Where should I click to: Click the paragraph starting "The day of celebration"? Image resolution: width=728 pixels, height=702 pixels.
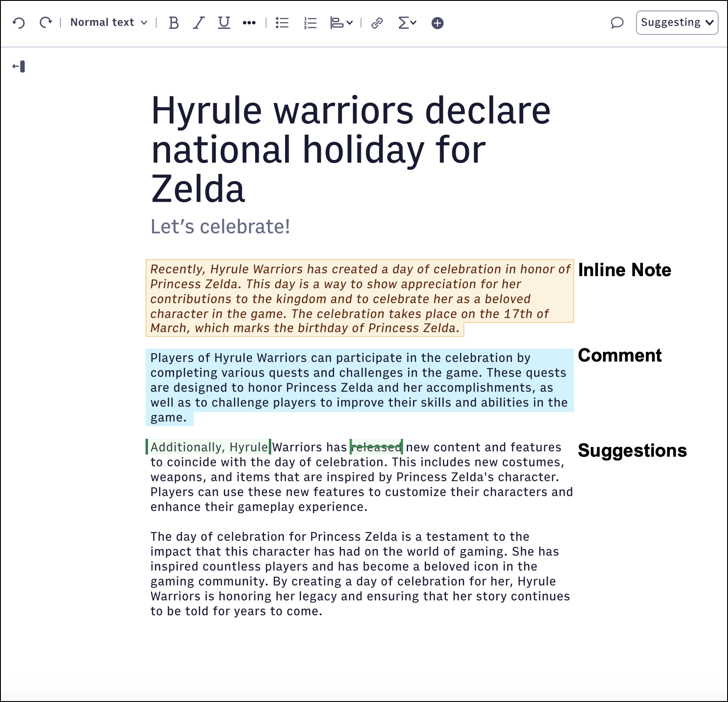[x=361, y=574]
